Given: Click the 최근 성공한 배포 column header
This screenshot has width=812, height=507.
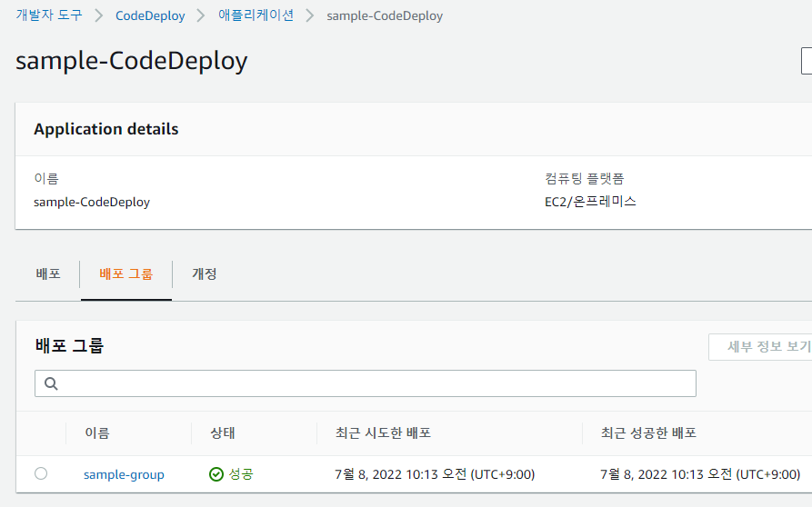Looking at the screenshot, I should click(648, 433).
